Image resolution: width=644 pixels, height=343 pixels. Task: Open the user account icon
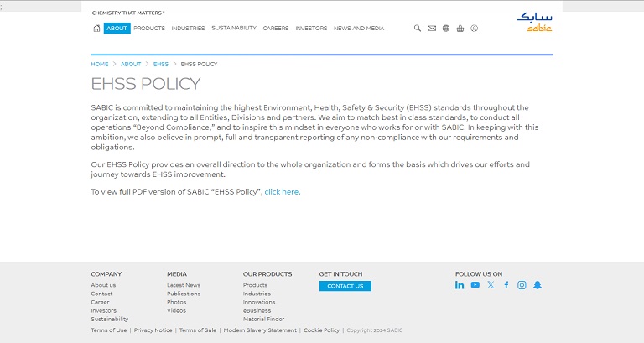click(475, 29)
